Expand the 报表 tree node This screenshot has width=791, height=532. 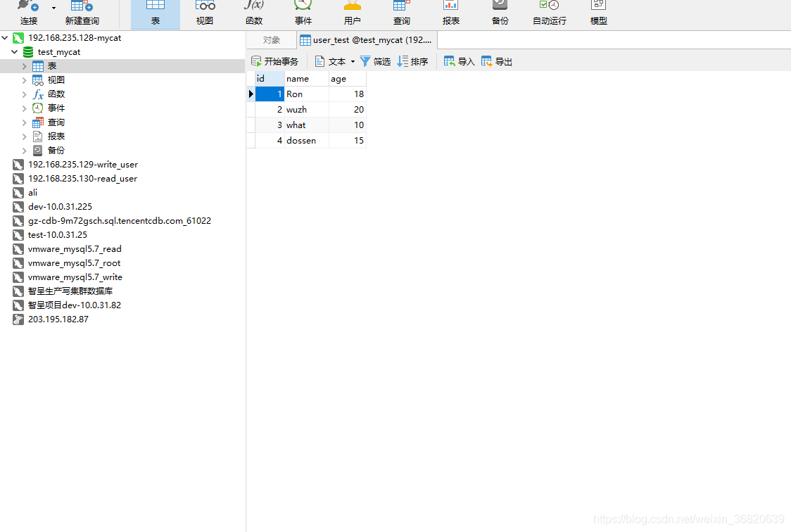point(24,137)
